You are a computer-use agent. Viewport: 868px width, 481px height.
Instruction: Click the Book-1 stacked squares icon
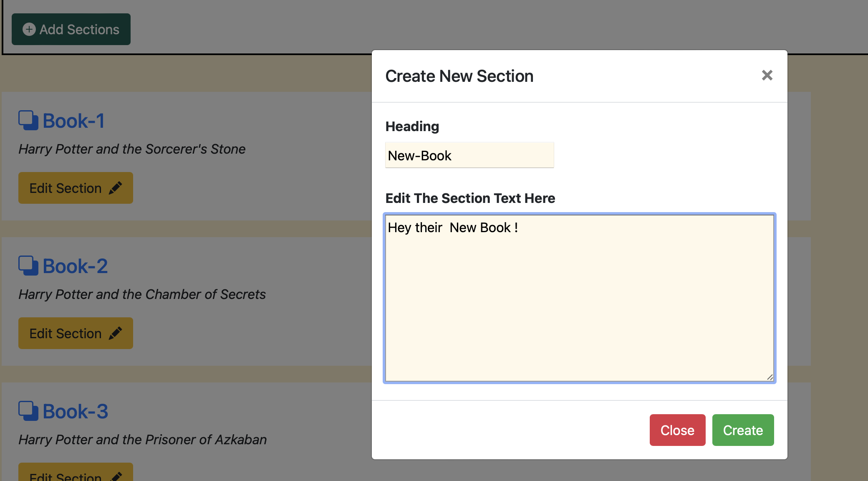28,121
